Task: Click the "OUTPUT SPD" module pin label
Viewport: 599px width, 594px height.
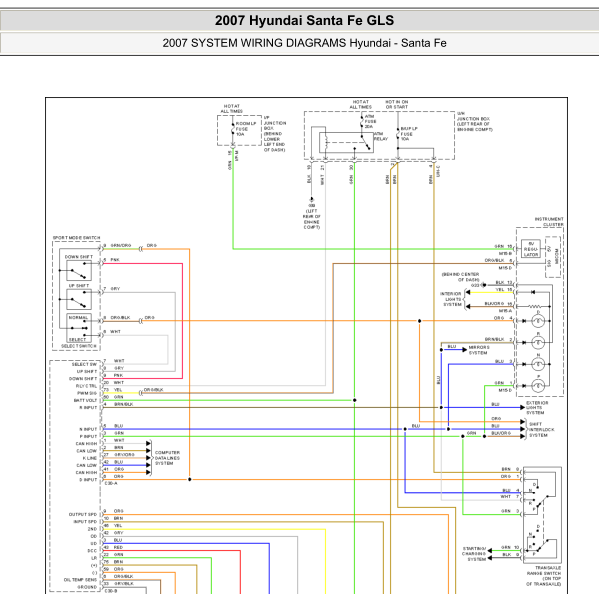Action: click(83, 515)
